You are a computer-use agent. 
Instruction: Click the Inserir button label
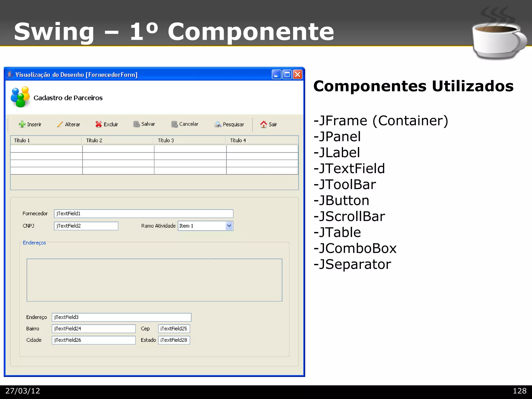pyautogui.click(x=34, y=124)
